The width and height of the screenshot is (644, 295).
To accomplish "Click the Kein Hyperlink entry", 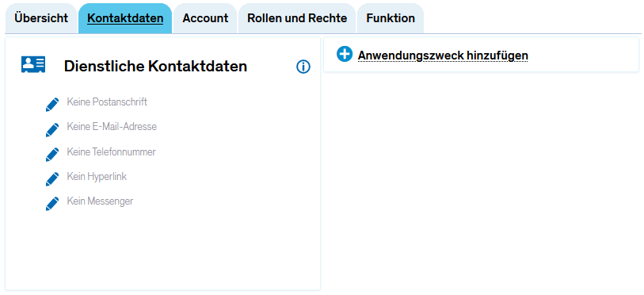I will [x=97, y=177].
